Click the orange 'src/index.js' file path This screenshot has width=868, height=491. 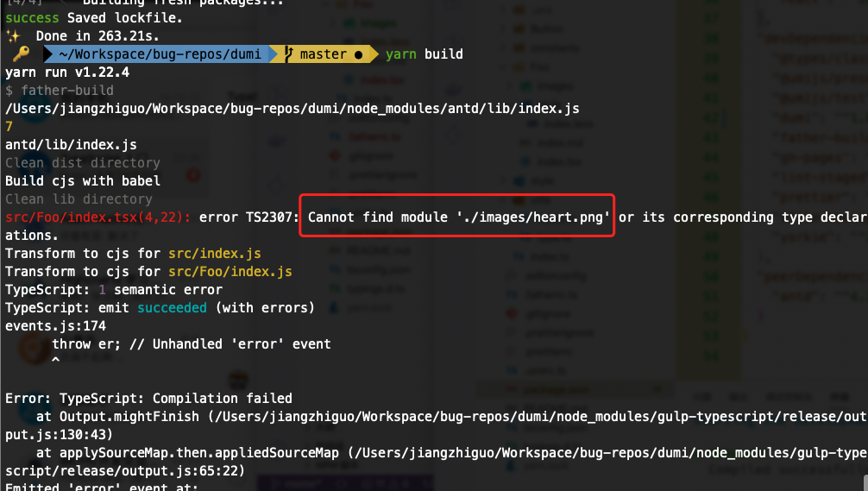point(215,254)
